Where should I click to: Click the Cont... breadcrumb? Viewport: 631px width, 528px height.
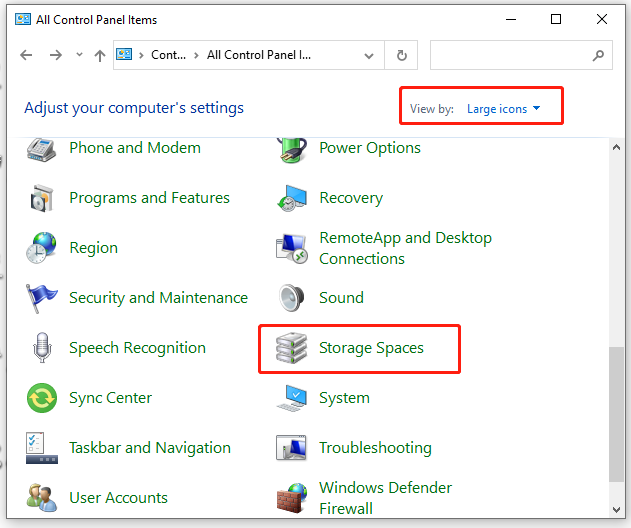168,55
